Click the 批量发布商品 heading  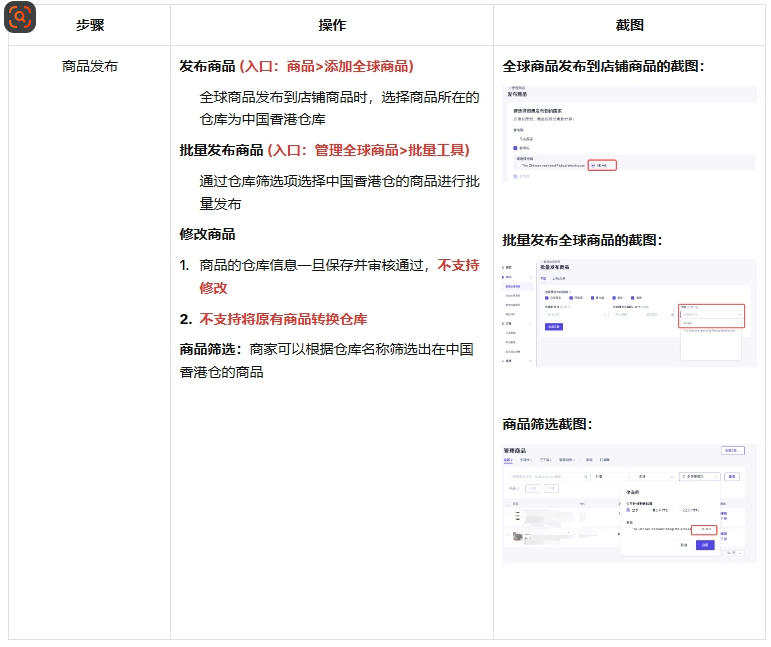pyautogui.click(x=221, y=150)
